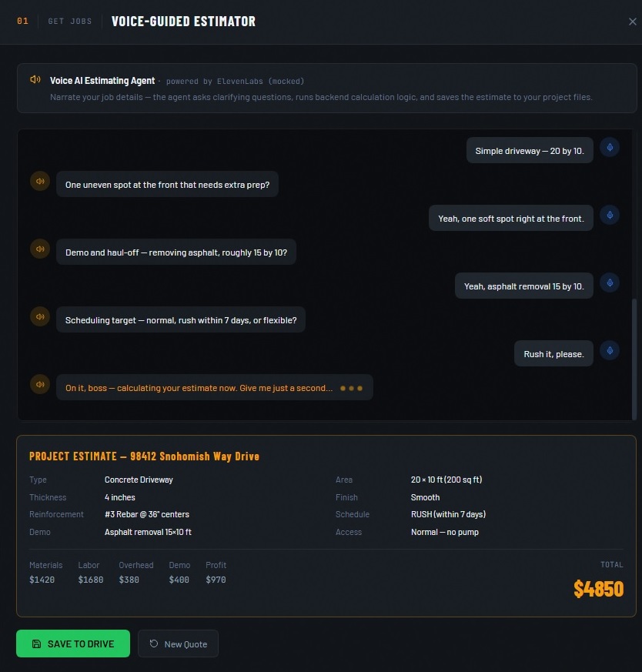Click the $4850 total amount

pos(598,589)
